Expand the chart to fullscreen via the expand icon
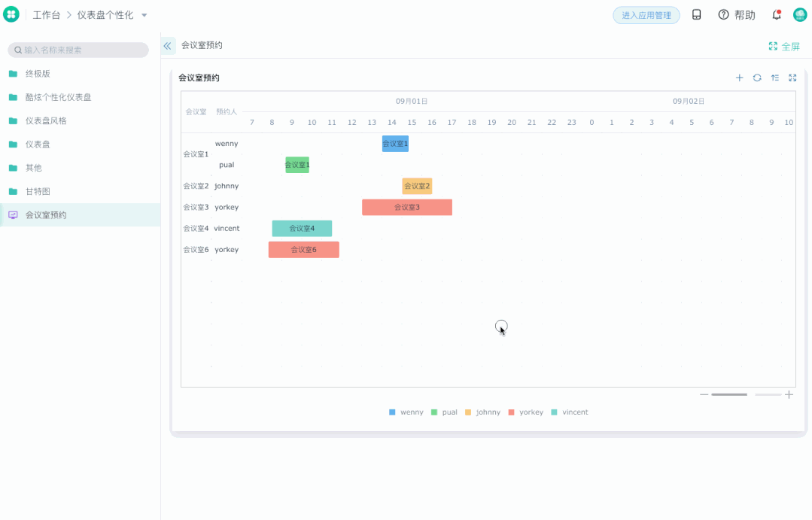 click(792, 78)
